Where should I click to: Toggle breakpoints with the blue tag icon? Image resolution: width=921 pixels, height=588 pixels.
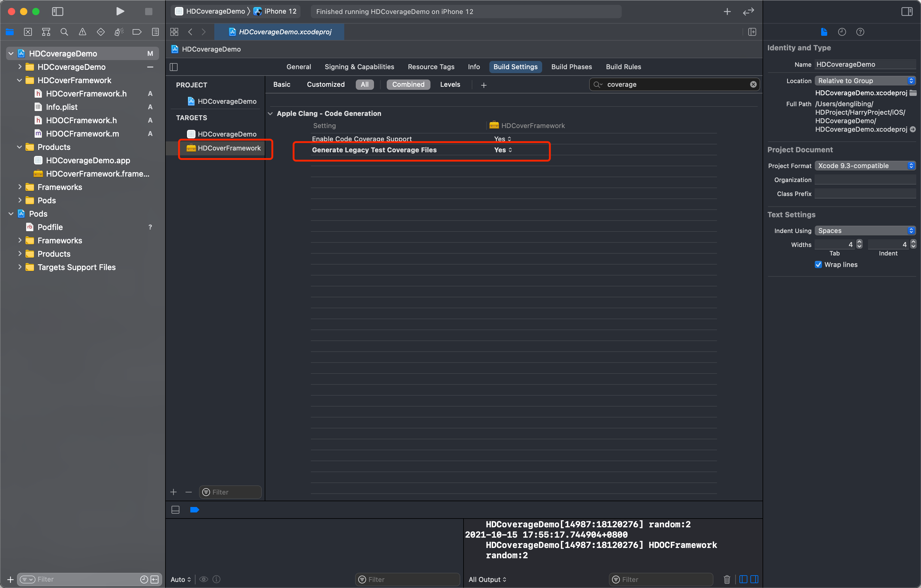click(194, 509)
